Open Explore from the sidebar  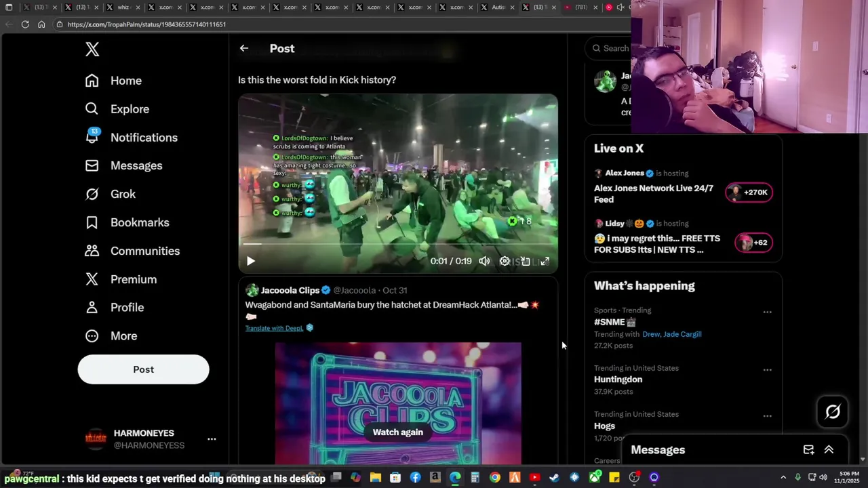coord(117,109)
